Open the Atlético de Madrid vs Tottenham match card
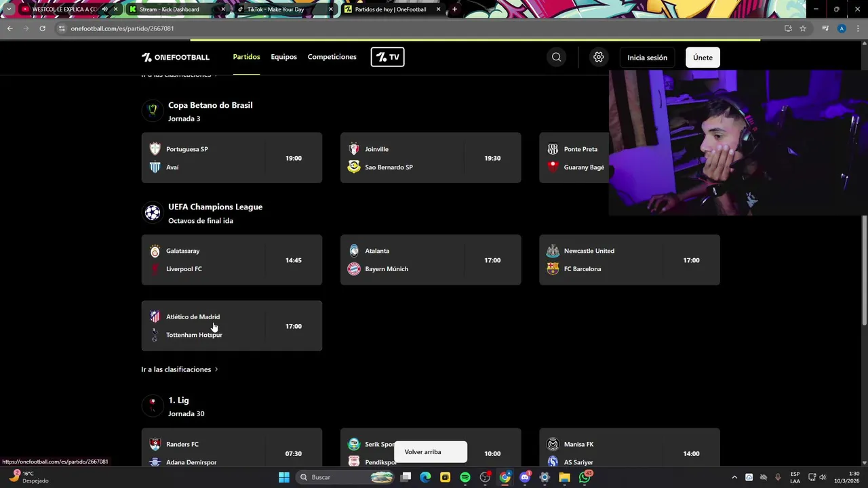The image size is (868, 488). [232, 326]
